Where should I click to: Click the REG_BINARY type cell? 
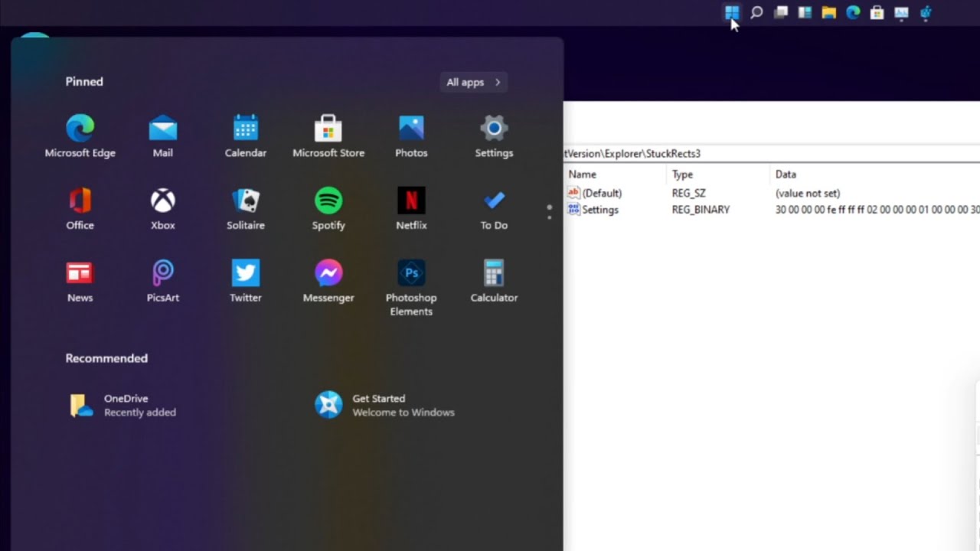point(701,210)
